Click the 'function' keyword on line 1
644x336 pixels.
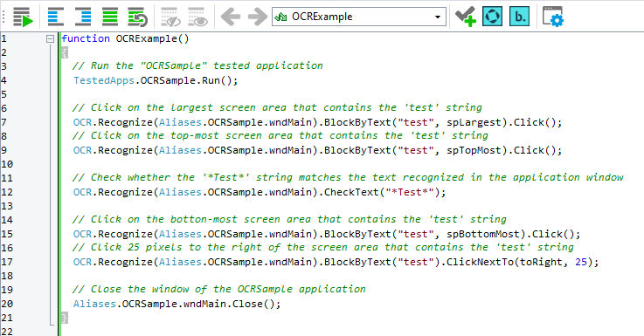[86, 38]
